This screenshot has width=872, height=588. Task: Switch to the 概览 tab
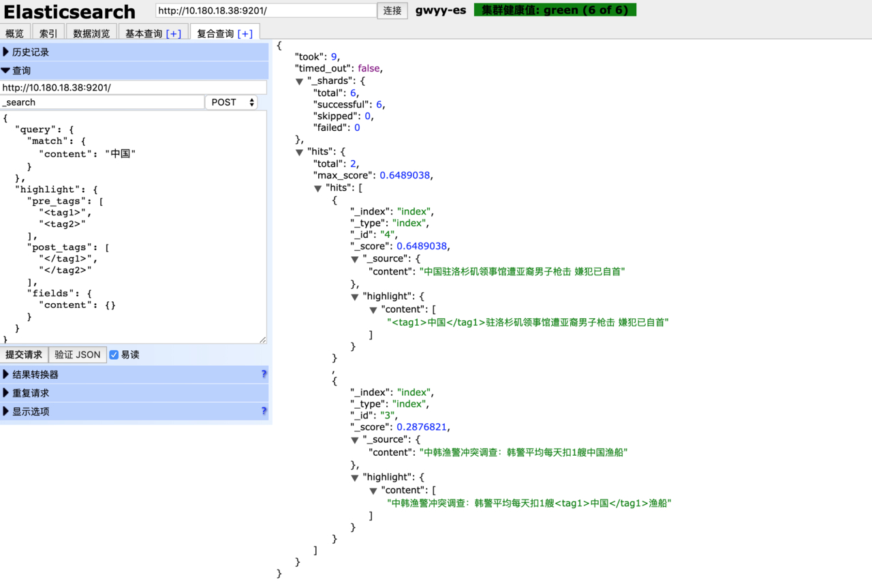(x=14, y=33)
